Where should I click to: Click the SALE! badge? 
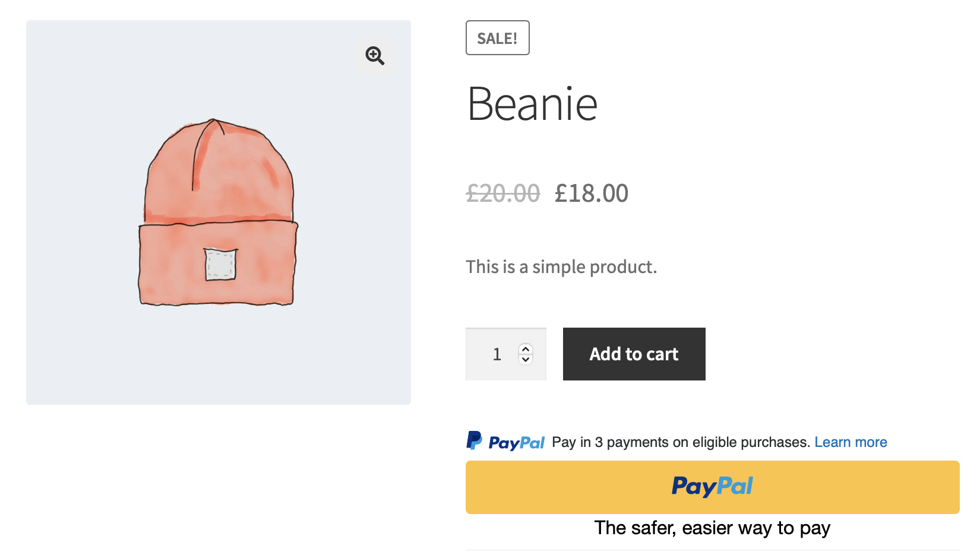(497, 38)
